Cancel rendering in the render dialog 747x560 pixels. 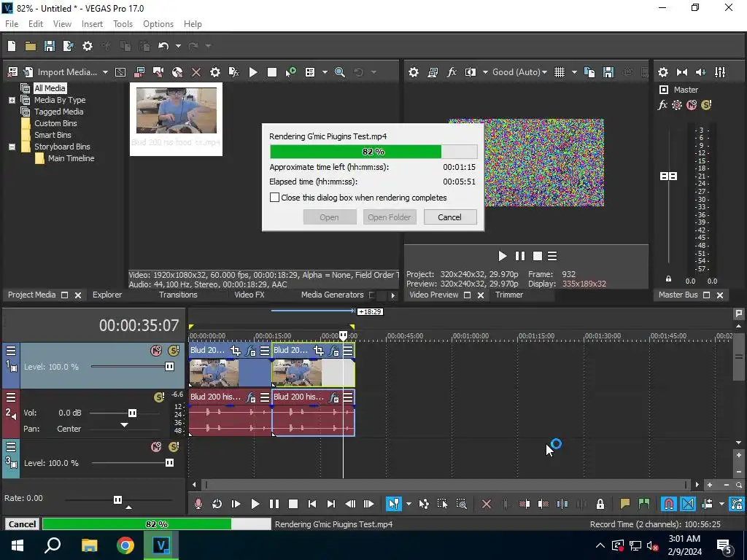[449, 217]
